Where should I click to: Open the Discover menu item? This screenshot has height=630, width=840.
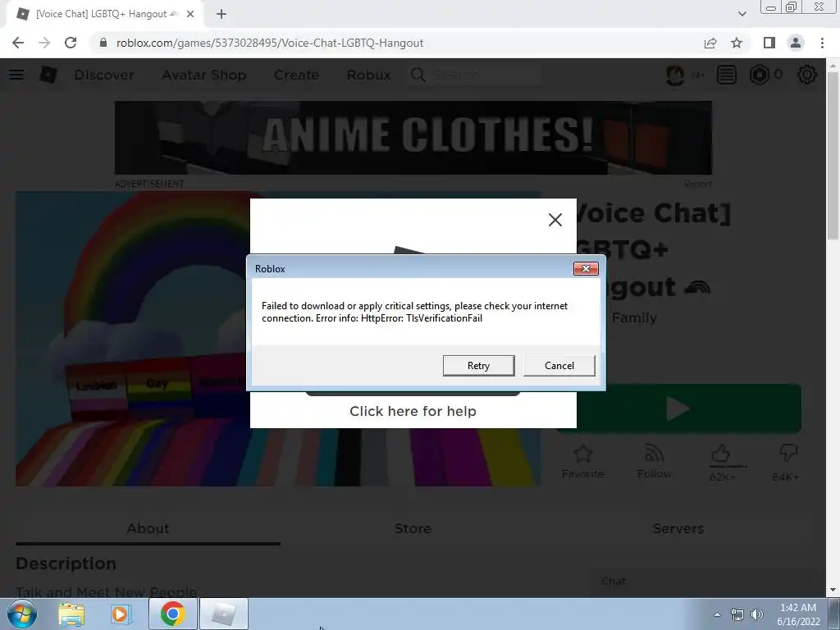pos(104,75)
